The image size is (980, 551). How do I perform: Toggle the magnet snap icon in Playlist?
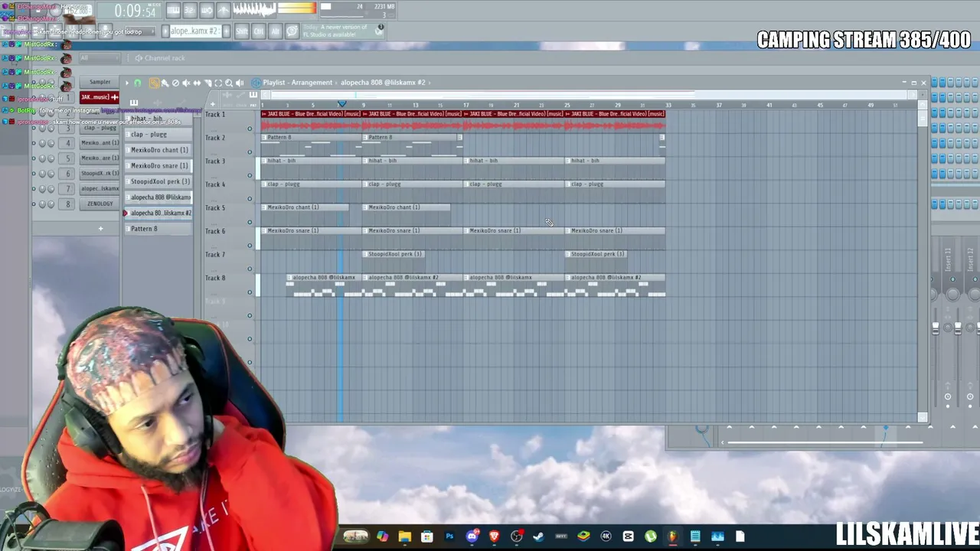tap(138, 83)
